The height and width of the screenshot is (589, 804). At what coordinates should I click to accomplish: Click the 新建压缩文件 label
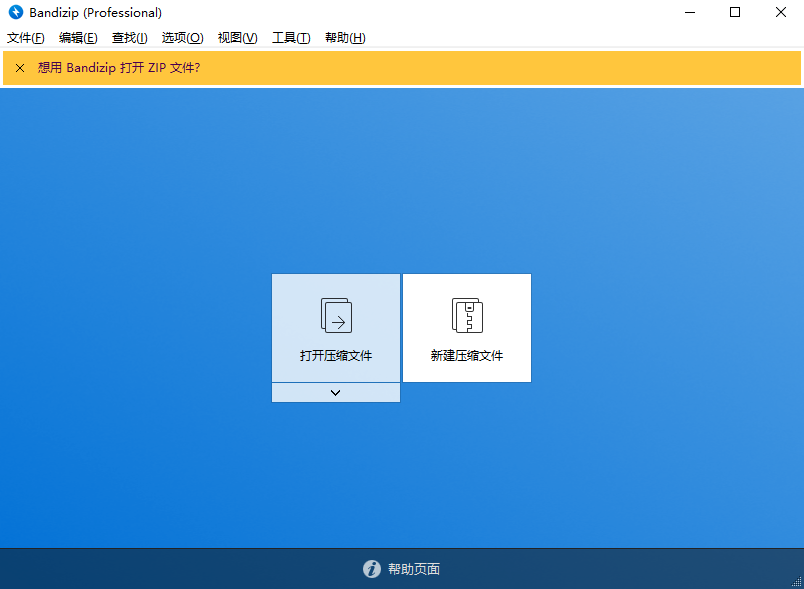coord(467,356)
